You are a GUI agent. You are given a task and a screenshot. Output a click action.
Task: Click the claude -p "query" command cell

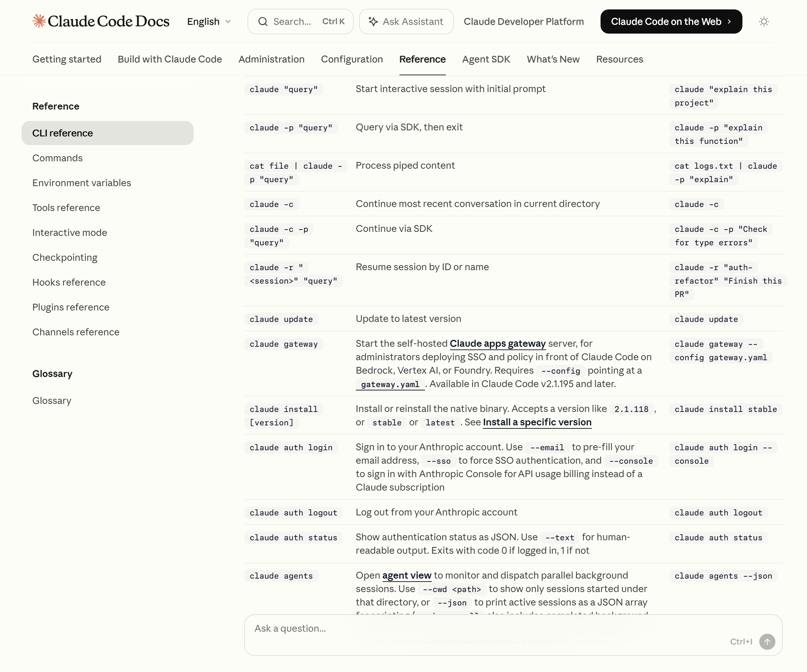point(291,127)
